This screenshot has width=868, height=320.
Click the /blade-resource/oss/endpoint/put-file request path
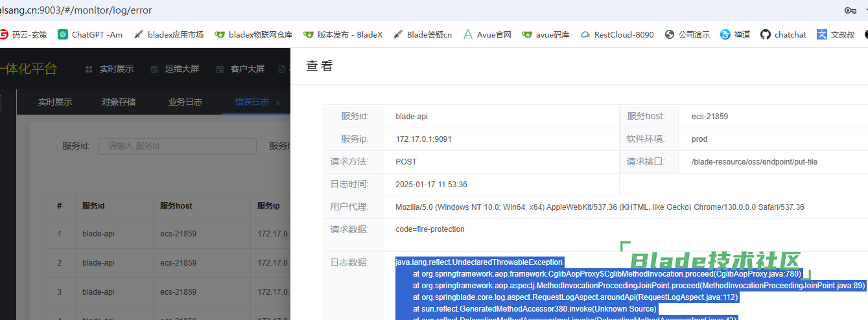tap(755, 162)
